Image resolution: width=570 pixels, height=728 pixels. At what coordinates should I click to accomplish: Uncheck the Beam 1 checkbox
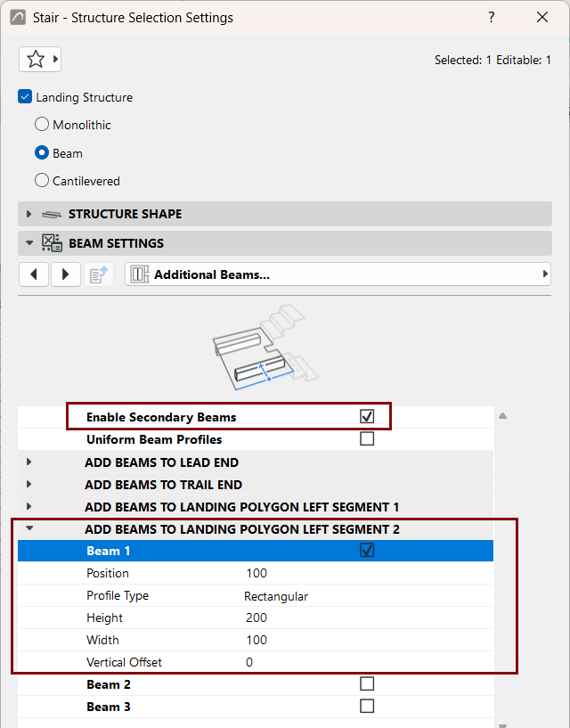[x=367, y=551]
